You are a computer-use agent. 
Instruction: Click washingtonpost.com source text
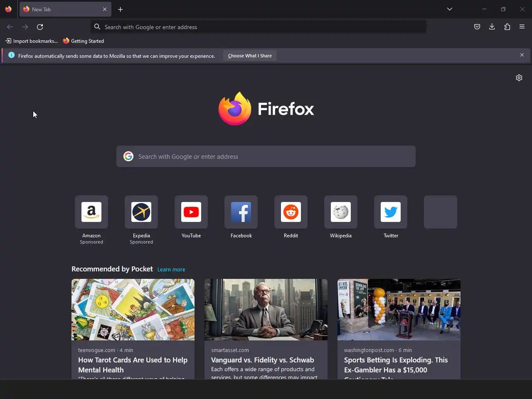tap(369, 350)
